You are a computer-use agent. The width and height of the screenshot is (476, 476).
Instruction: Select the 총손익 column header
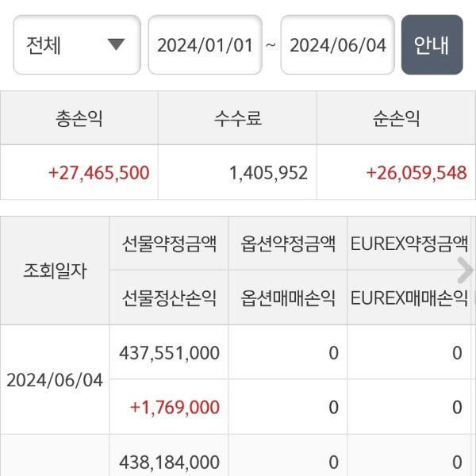79,119
